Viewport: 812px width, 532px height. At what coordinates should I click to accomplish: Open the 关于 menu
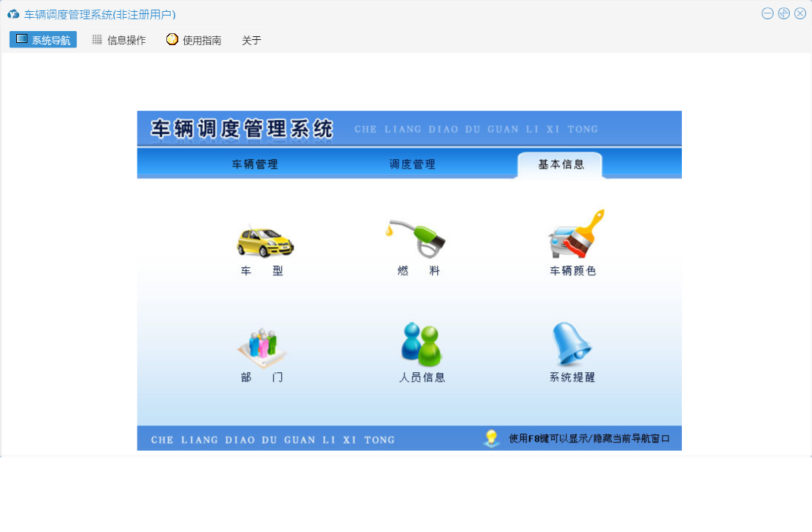251,40
